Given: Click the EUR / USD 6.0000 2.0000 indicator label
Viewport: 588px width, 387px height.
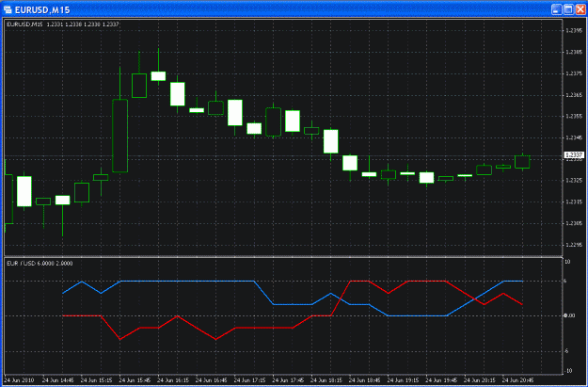Looking at the screenshot, I should 40,264.
